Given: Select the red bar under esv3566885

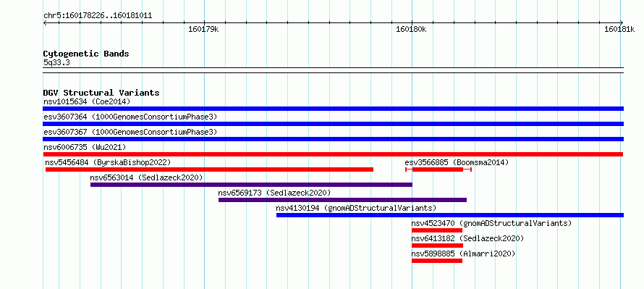Looking at the screenshot, I should coord(438,169).
